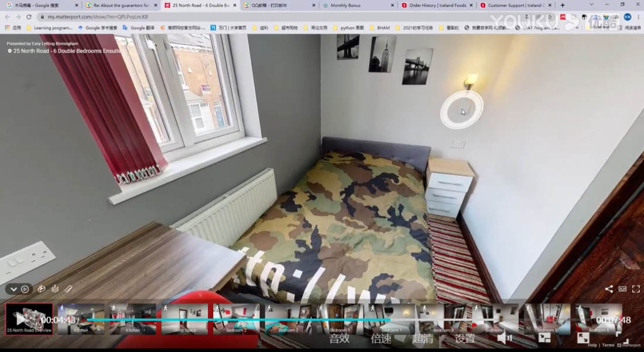Click the 25 North Road location title

click(x=67, y=51)
